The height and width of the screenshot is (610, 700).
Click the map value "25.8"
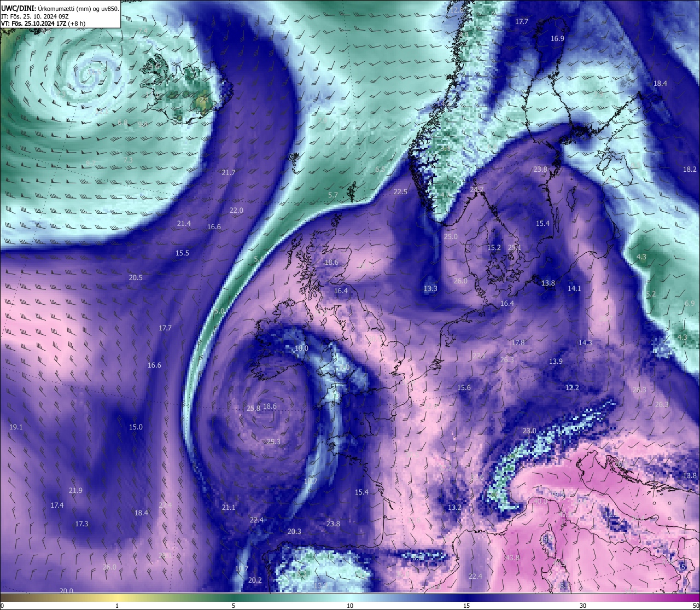tap(253, 409)
